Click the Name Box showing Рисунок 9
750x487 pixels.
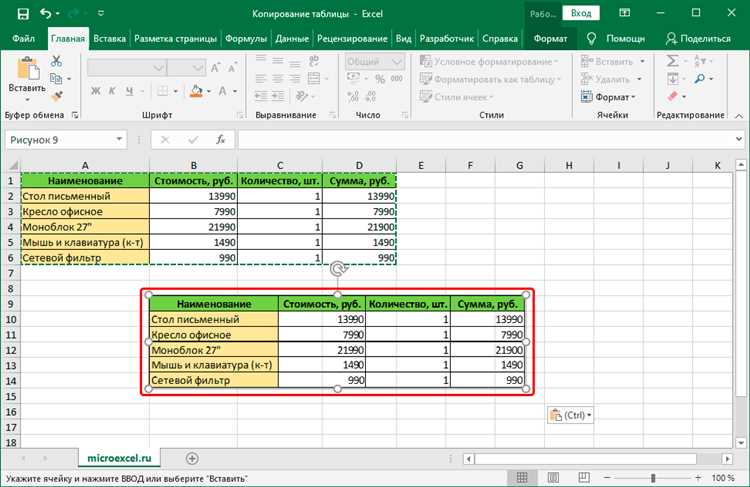pyautogui.click(x=66, y=140)
